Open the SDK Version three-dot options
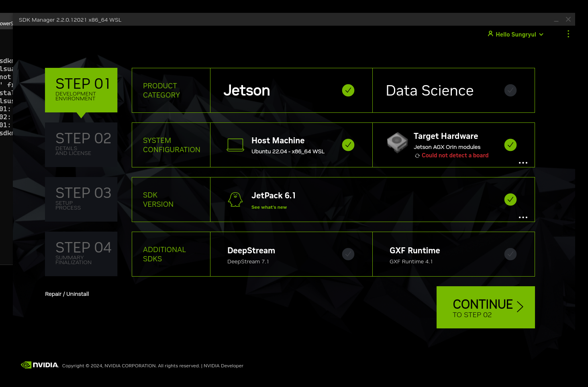The height and width of the screenshot is (387, 588). click(523, 217)
